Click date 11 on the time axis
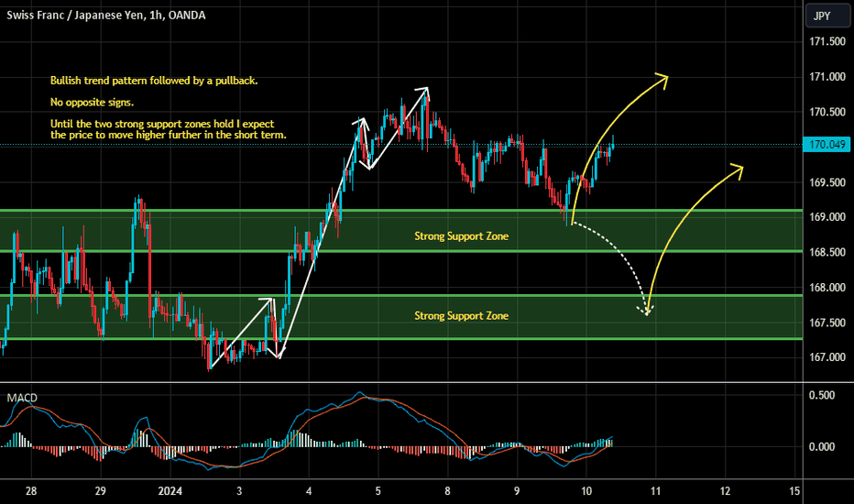The image size is (854, 504). pos(655,491)
